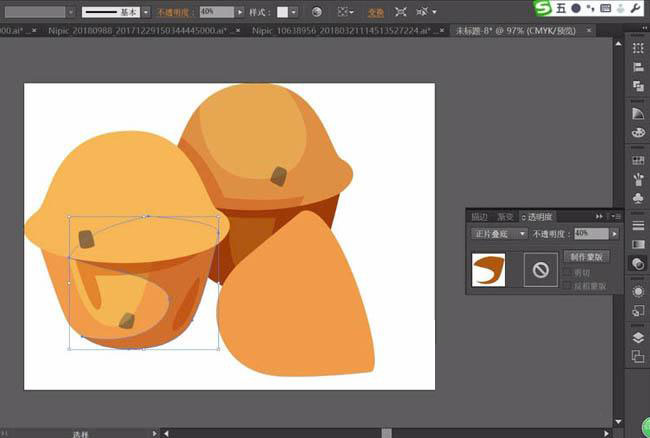Expand the opacity slider arrow in Transparency panel
Image resolution: width=650 pixels, height=438 pixels.
click(614, 233)
